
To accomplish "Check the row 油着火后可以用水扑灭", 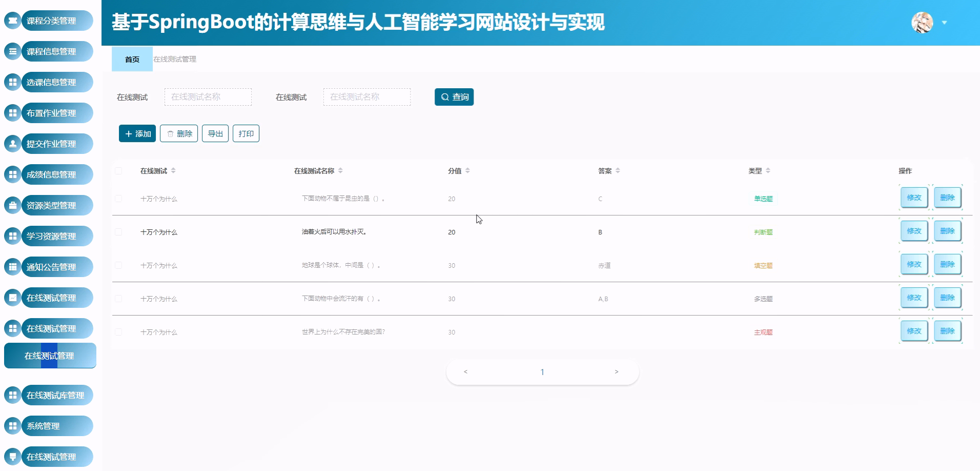I will point(118,232).
